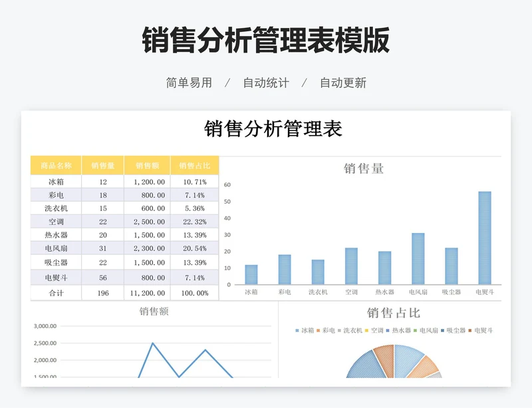532x408 pixels.
Task: Click the sales quantity 18 cell
Action: [x=103, y=195]
